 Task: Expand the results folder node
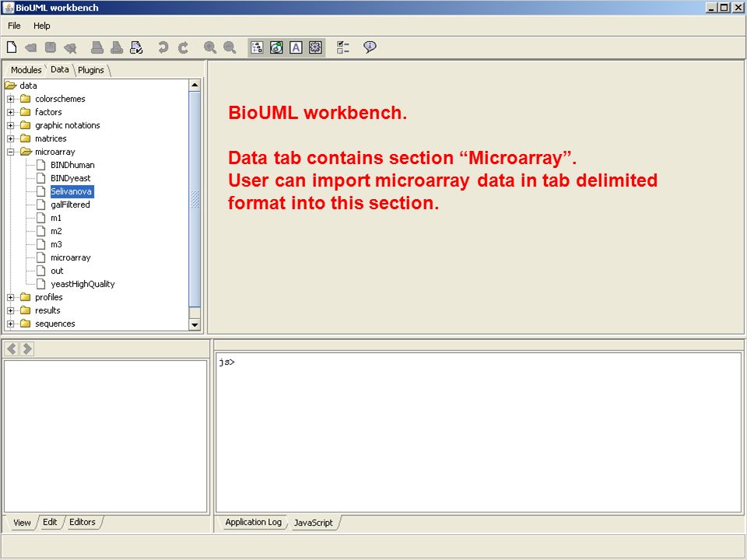click(10, 311)
